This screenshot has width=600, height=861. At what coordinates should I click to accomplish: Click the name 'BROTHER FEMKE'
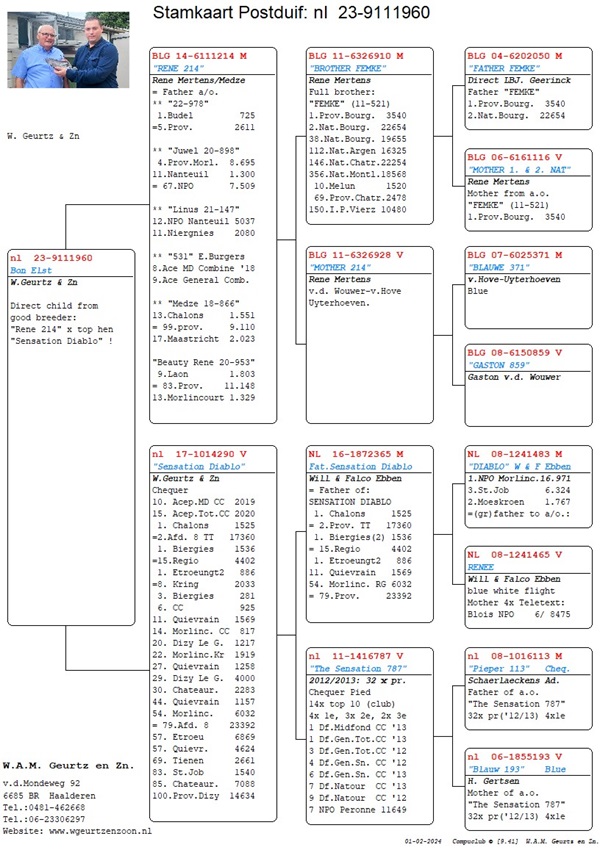click(347, 68)
